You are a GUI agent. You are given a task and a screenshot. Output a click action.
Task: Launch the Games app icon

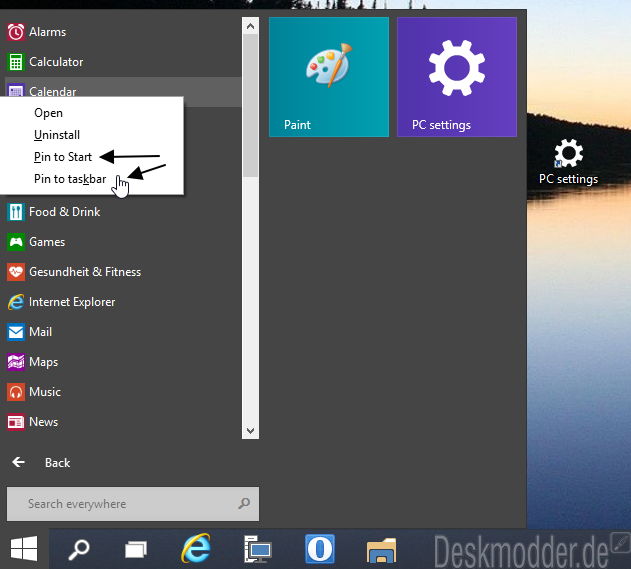[x=16, y=242]
